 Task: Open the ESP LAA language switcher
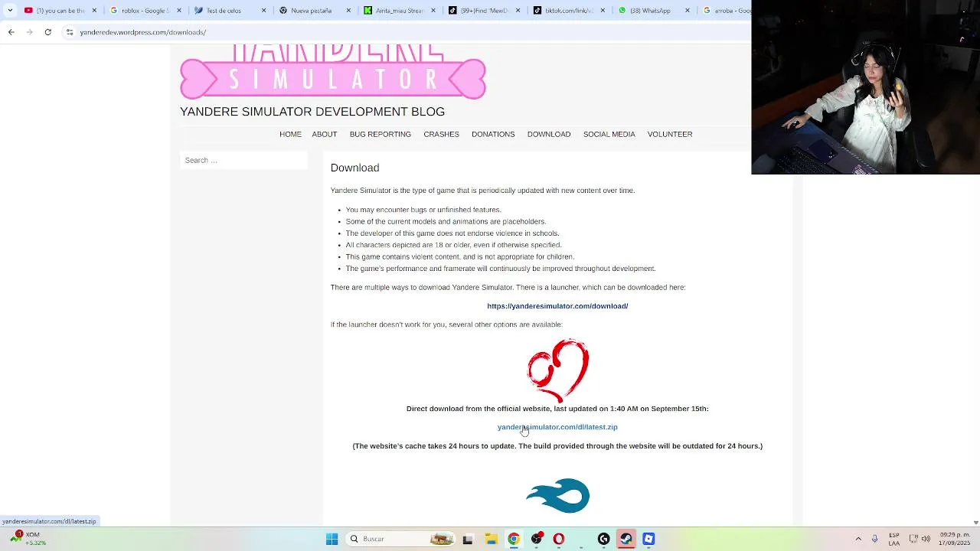click(x=894, y=539)
